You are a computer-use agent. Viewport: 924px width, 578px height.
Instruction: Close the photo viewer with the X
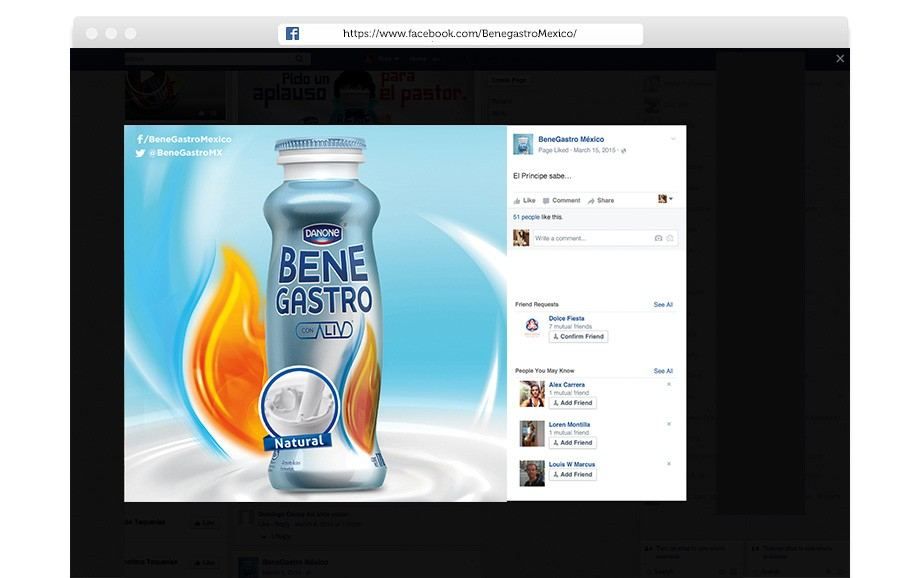(840, 58)
